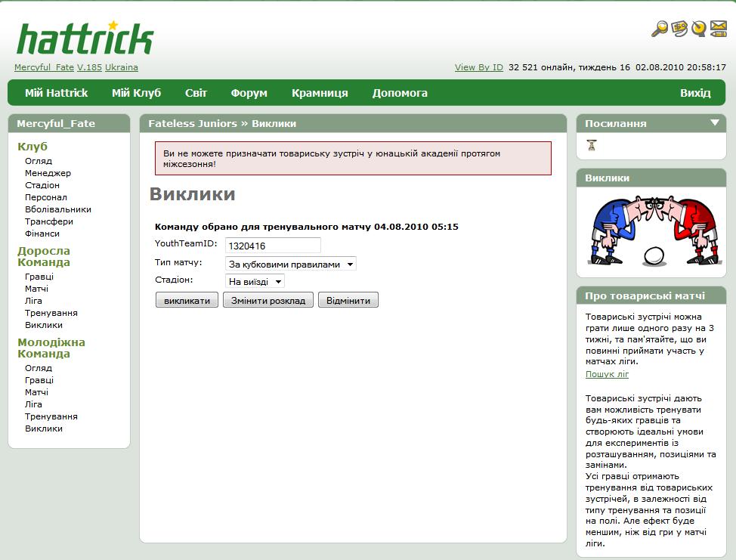Open Матчі under Доросла Команда

(36, 289)
